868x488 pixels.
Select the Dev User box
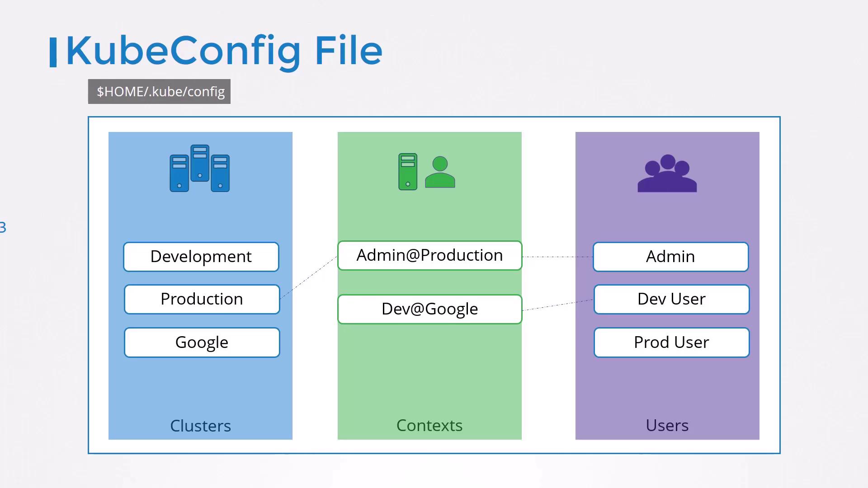coord(671,299)
